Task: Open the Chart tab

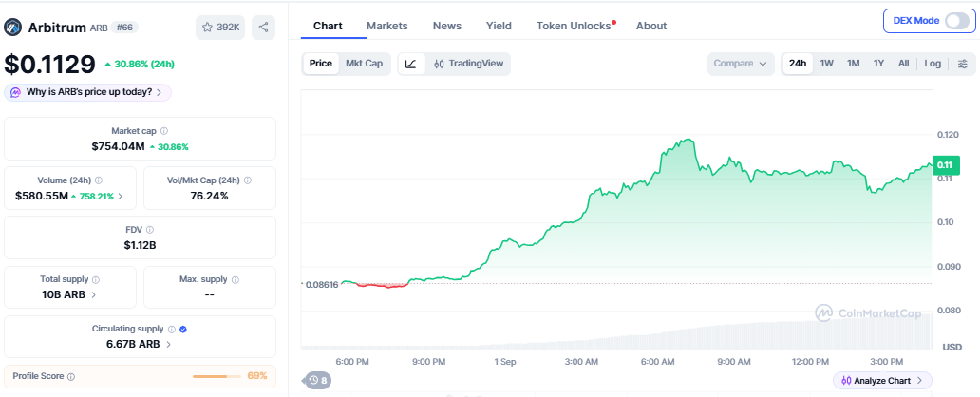Action: coord(328,27)
